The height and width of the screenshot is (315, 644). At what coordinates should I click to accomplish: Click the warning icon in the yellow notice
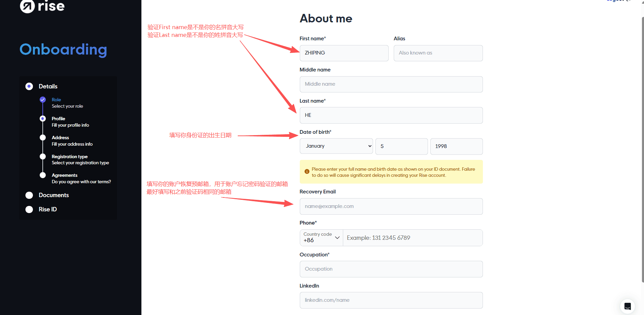307,172
